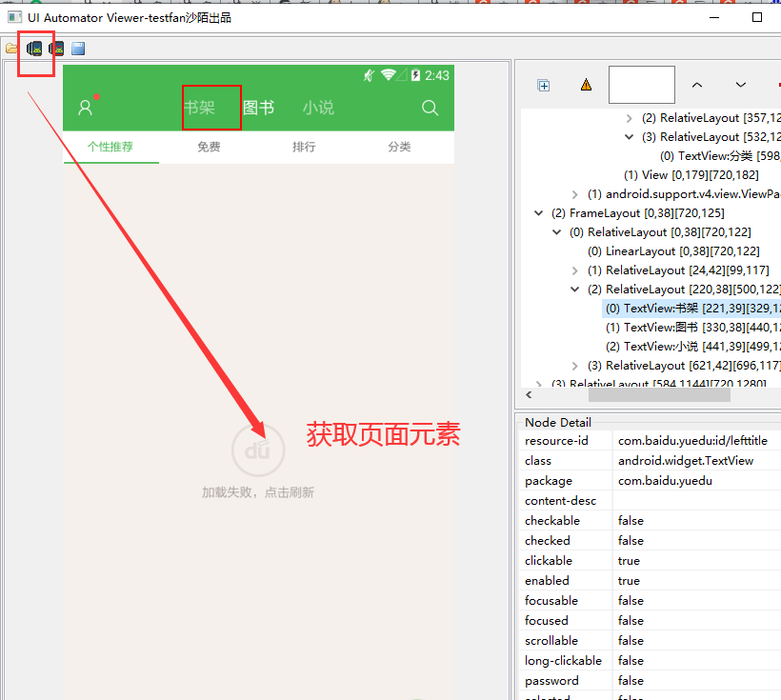781x700 pixels.
Task: Select the TextView:书架 tree node
Action: (692, 309)
